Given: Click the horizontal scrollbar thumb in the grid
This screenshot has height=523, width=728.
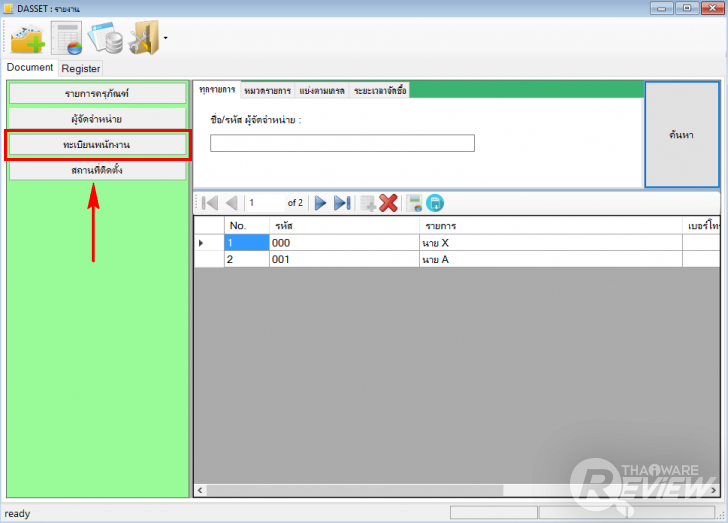Looking at the screenshot, I should pos(355,490).
